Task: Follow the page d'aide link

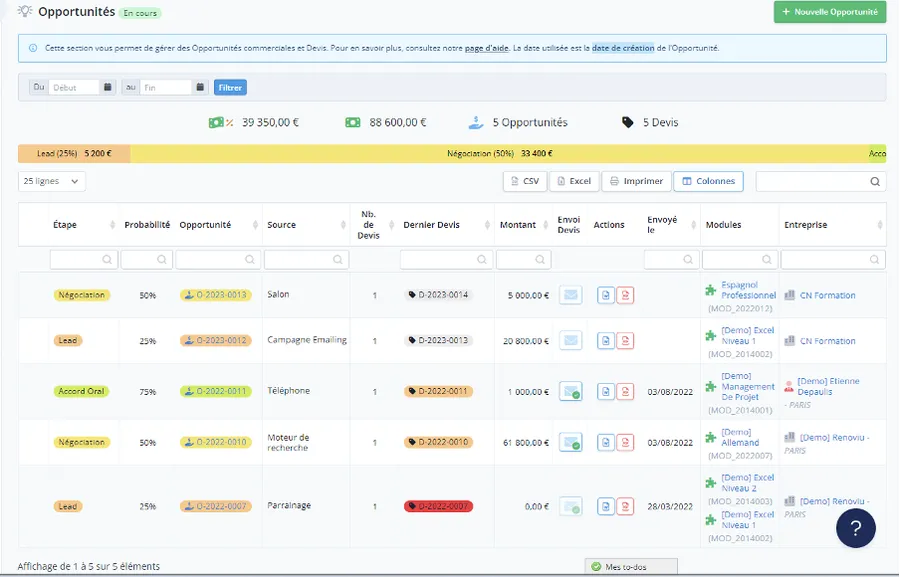Action: click(x=486, y=48)
